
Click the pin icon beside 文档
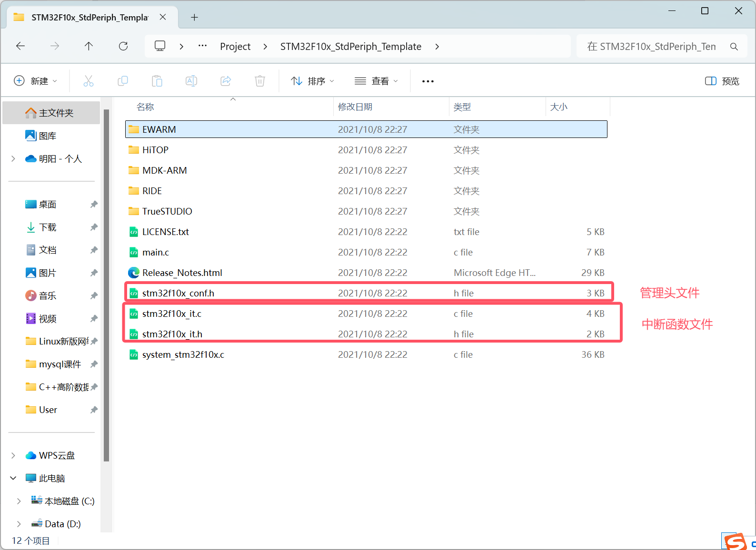[x=94, y=250]
